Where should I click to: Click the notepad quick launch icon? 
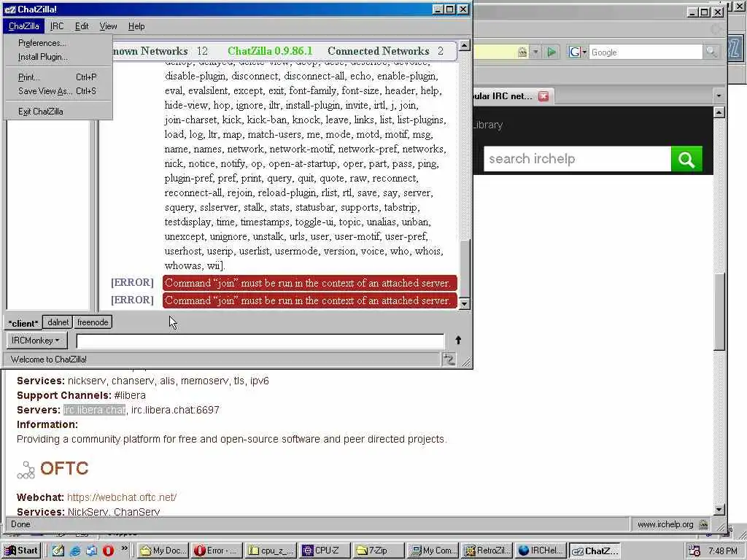point(58,551)
